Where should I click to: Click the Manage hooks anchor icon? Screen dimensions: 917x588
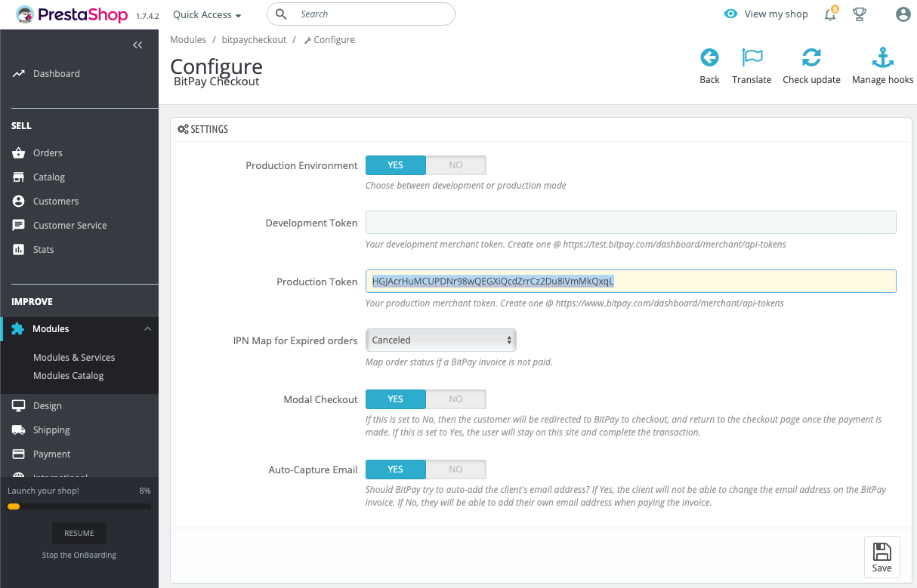[x=882, y=57]
